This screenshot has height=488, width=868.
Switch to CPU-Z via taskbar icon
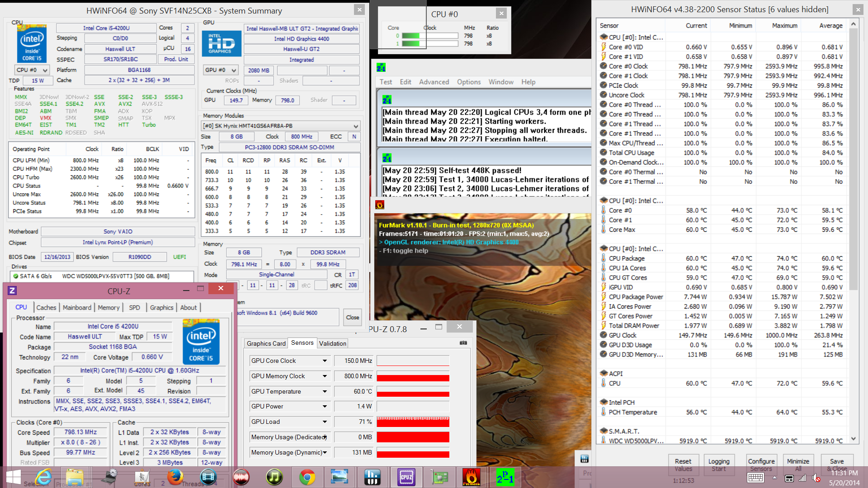[x=406, y=477]
